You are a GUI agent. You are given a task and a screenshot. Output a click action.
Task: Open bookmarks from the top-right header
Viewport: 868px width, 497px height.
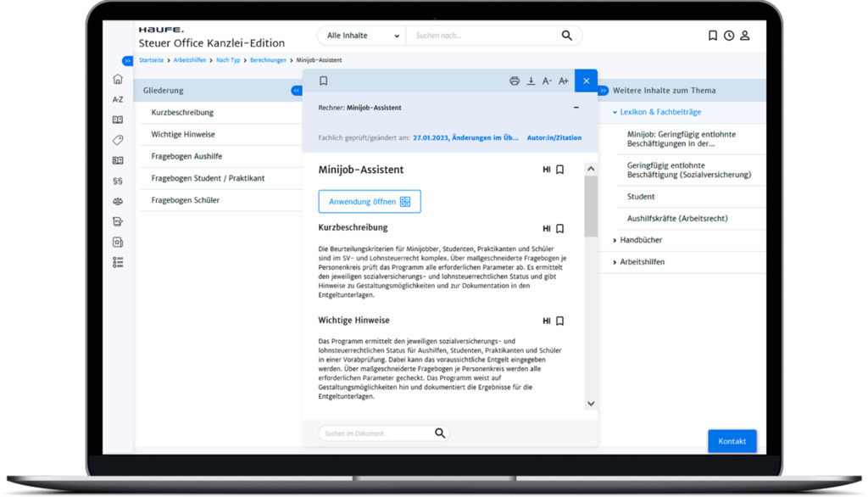pos(712,36)
